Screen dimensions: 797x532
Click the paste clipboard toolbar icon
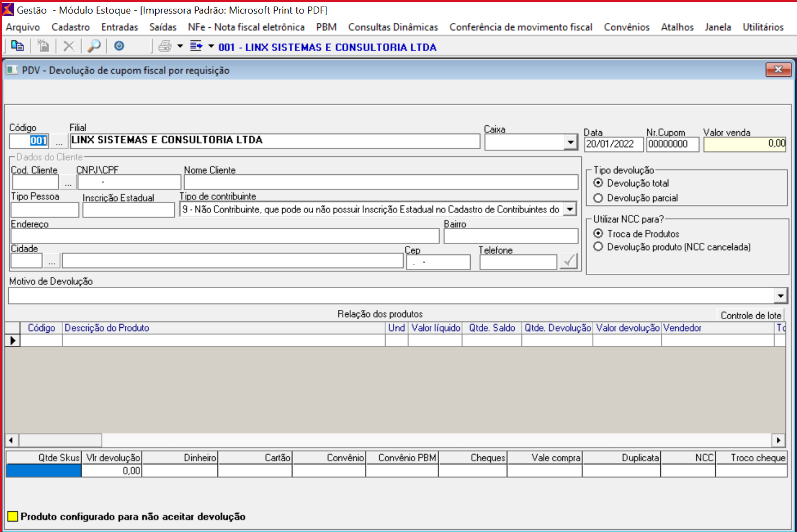(x=43, y=46)
